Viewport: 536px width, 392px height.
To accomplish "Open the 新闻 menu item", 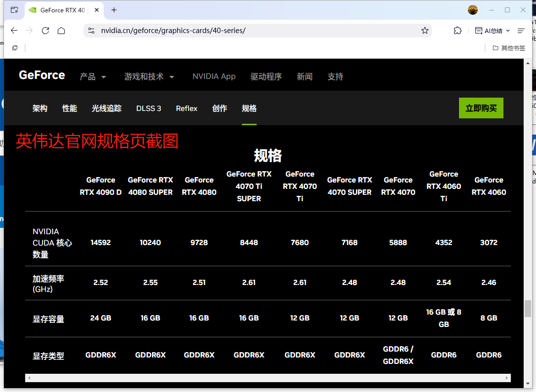I will [x=305, y=76].
